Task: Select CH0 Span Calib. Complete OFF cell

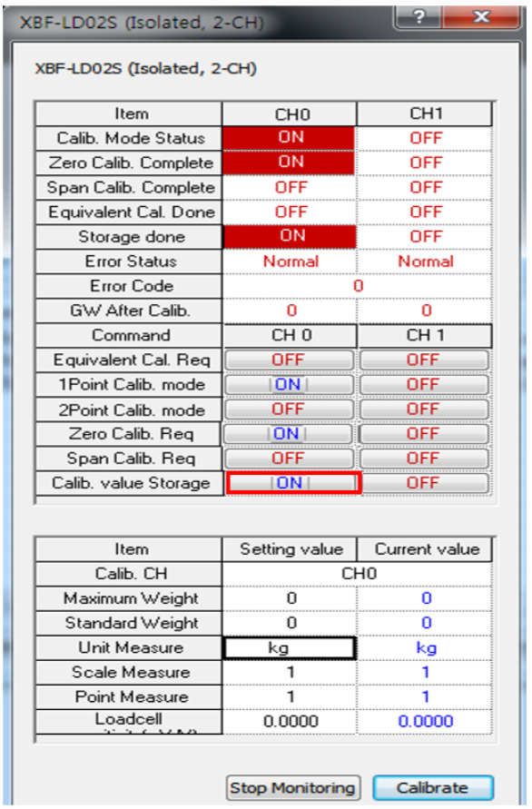Action: click(290, 187)
